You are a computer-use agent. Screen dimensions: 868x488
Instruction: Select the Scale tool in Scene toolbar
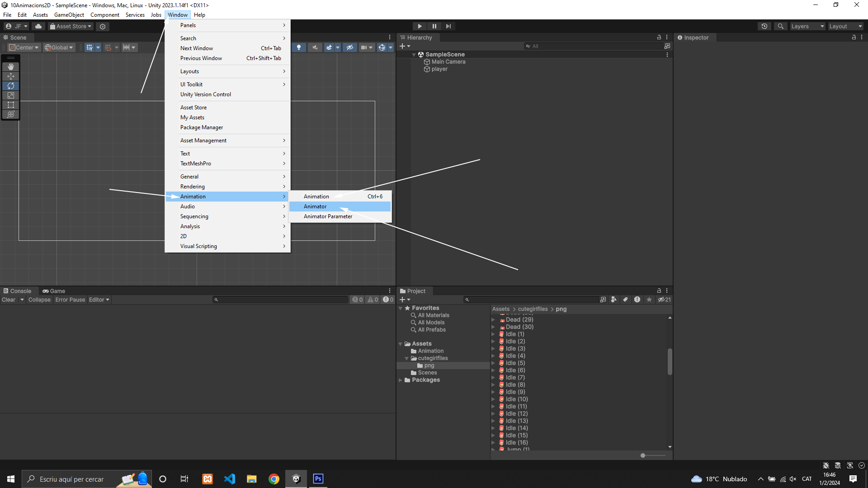[11, 95]
